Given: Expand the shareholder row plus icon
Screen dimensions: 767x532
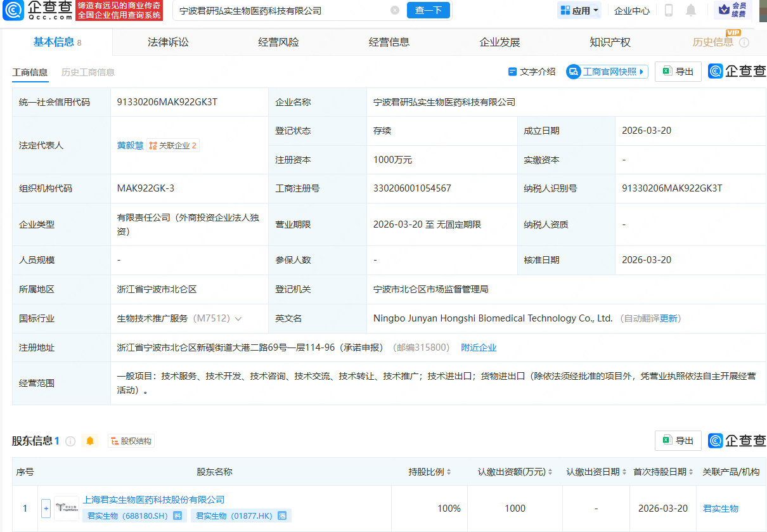Looking at the screenshot, I should tap(46, 509).
